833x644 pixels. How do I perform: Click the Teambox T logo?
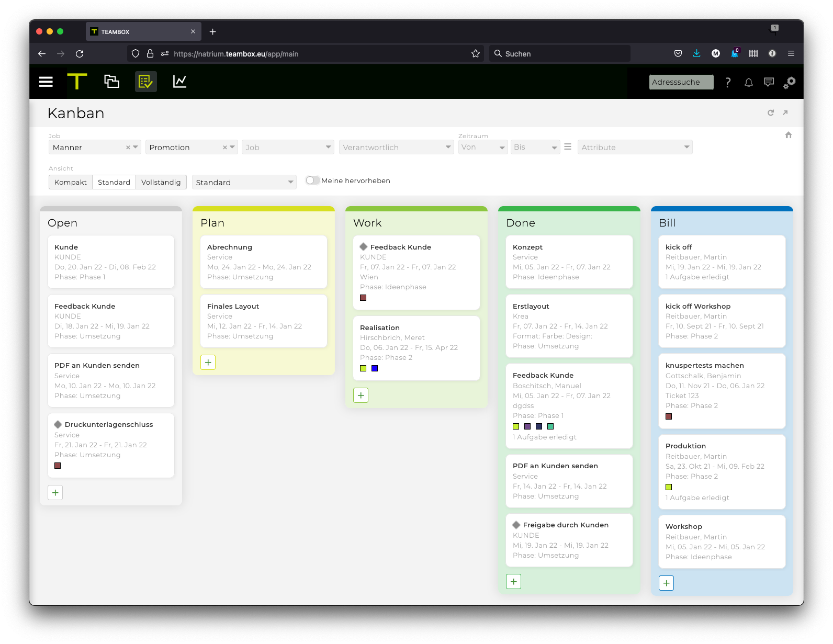[x=77, y=82]
